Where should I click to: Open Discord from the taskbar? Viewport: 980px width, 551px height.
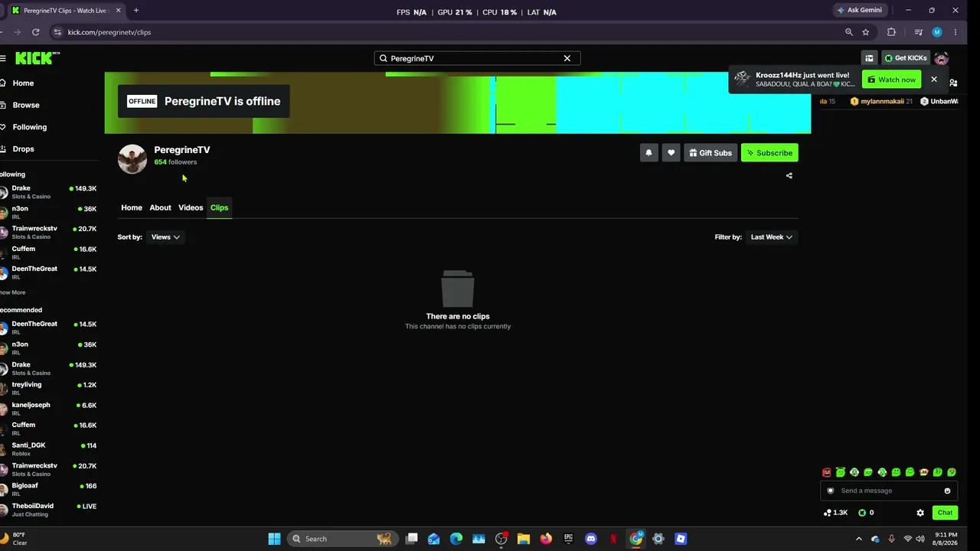(x=591, y=539)
